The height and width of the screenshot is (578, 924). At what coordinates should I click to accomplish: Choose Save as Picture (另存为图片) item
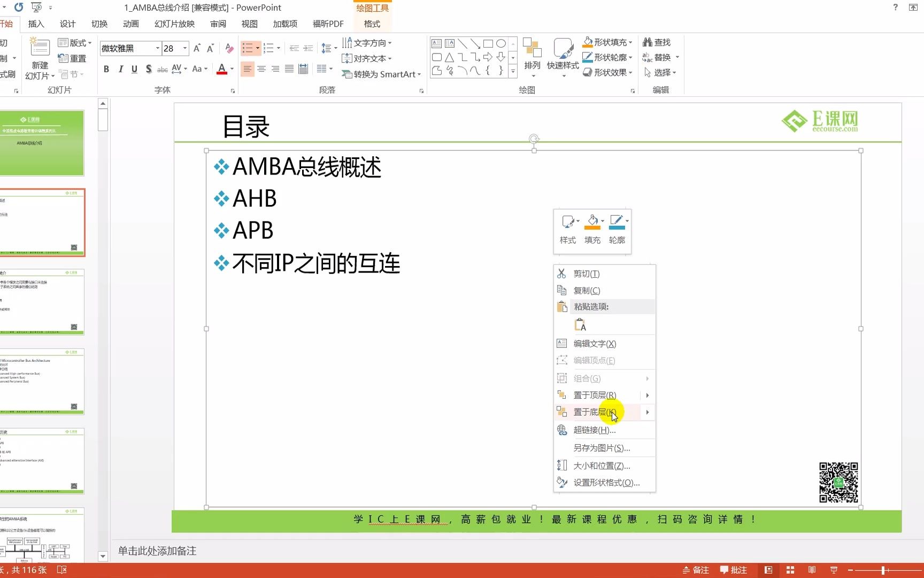pos(604,448)
